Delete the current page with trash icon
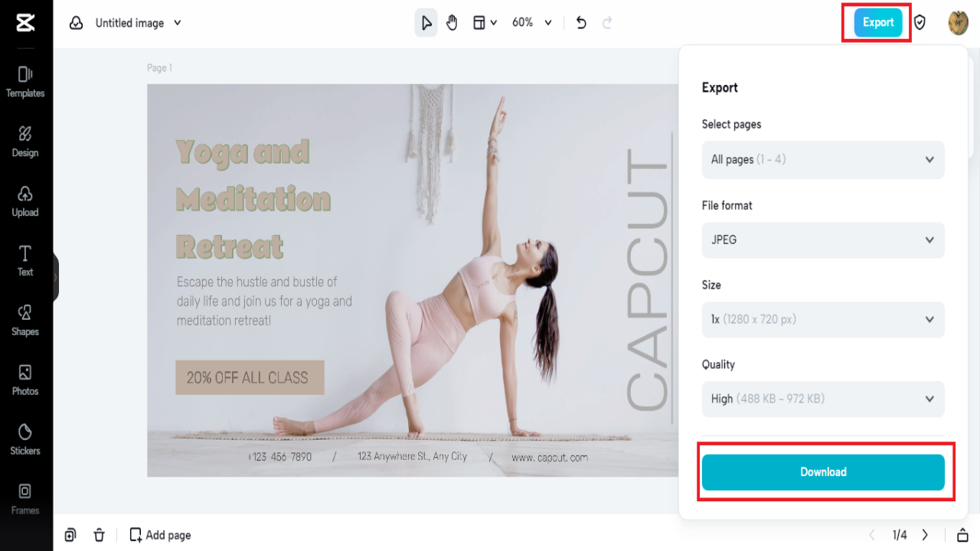This screenshot has height=551, width=980. point(100,534)
